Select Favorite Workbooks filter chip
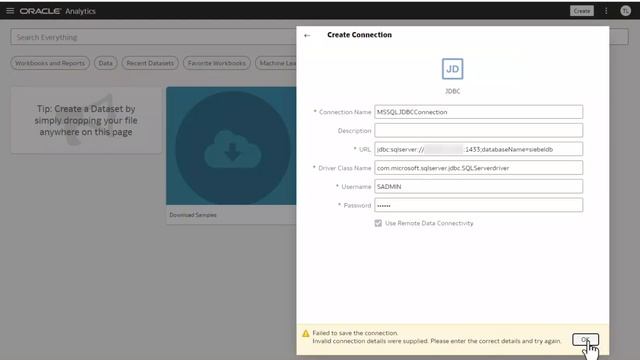This screenshot has width=640, height=360. 217,63
